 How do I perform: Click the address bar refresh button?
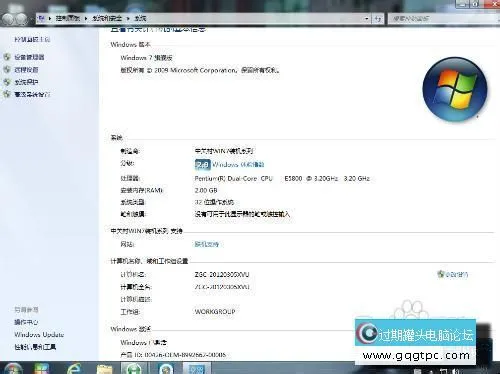coord(378,19)
